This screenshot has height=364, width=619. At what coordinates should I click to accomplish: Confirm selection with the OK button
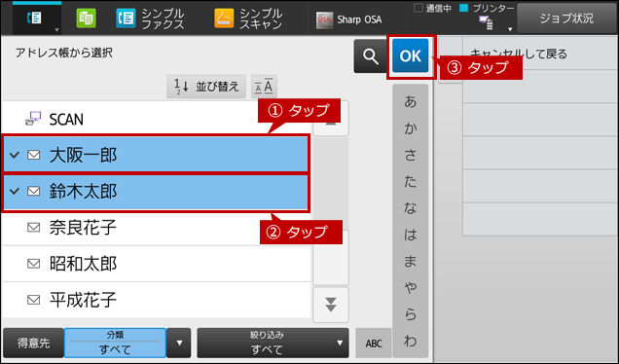pyautogui.click(x=411, y=55)
